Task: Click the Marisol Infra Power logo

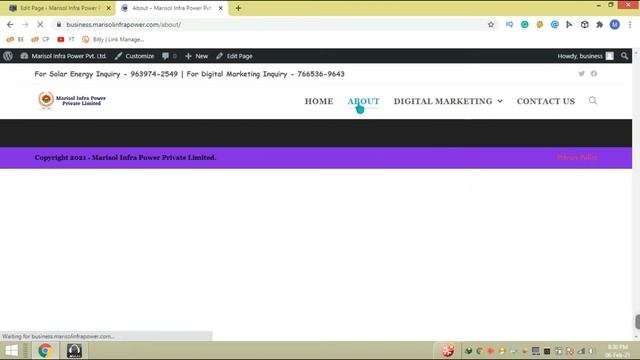Action: tap(72, 100)
